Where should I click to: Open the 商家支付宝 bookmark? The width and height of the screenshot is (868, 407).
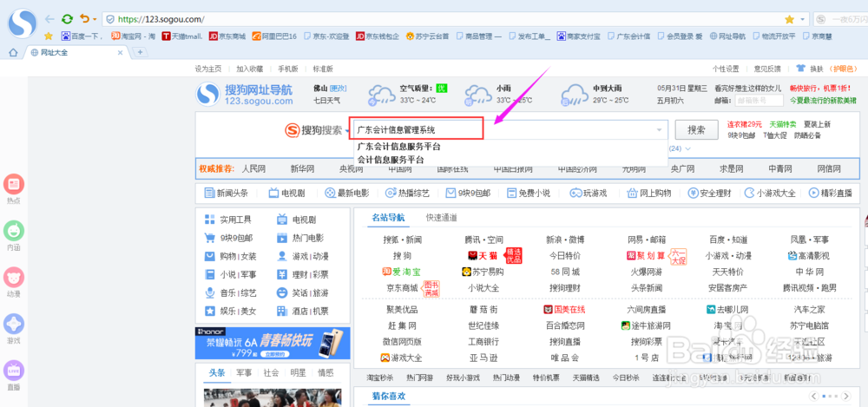pyautogui.click(x=578, y=36)
